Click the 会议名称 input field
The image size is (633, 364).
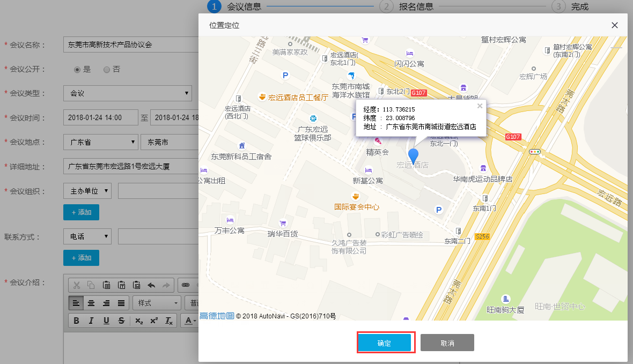coord(131,44)
